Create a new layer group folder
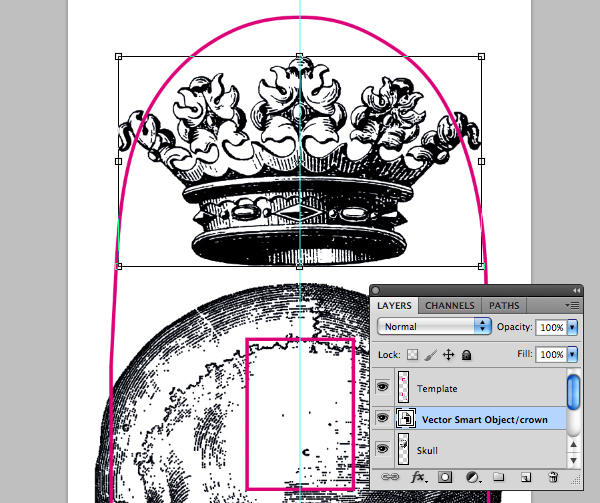Screen dimensions: 600x503 coord(498,477)
